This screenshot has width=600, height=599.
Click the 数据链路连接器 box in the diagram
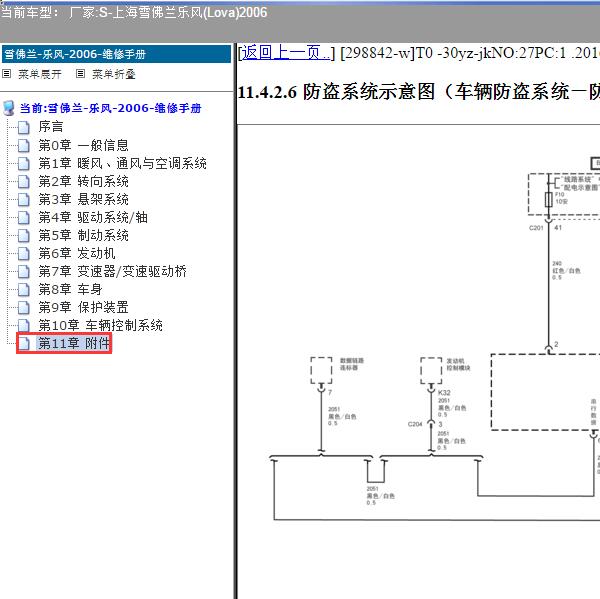coord(321,370)
